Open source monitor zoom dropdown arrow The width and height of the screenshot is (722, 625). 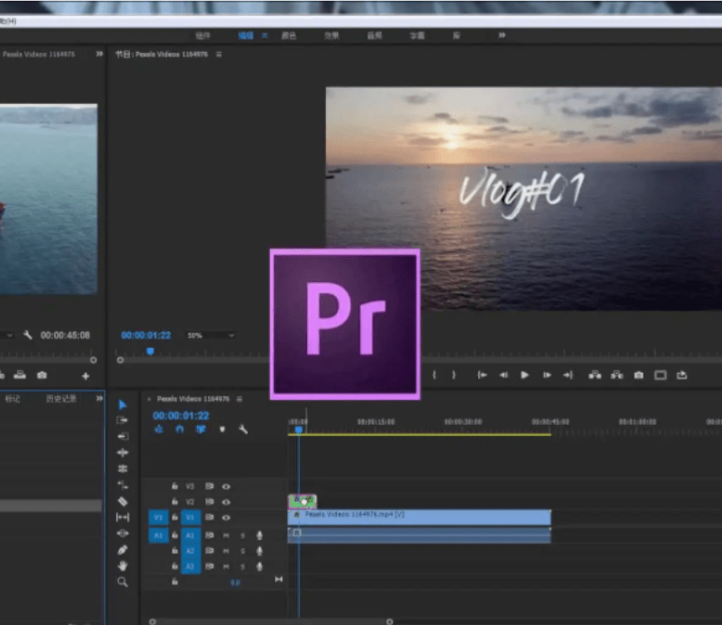pos(10,335)
